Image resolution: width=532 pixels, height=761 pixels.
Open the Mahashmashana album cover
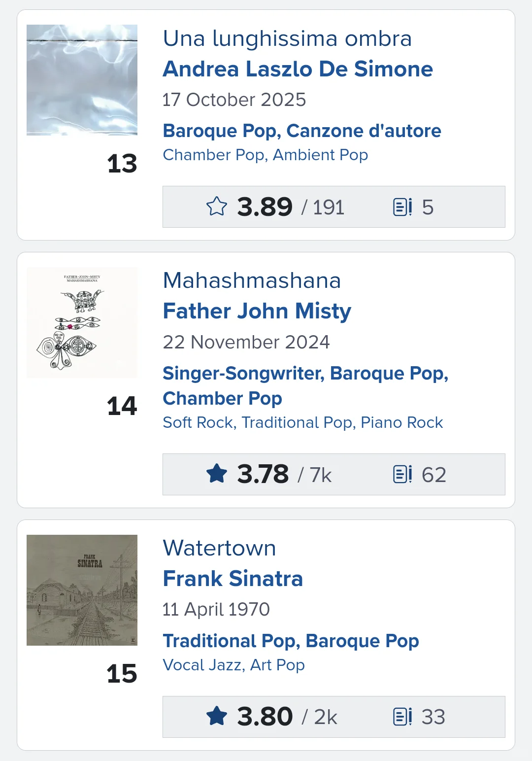[x=82, y=322]
